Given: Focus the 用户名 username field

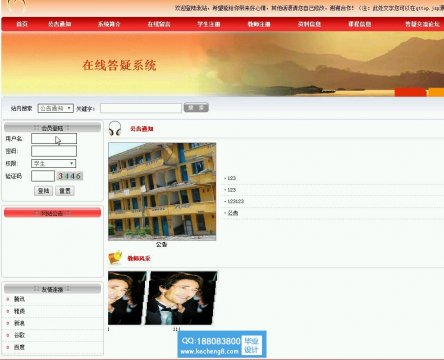Looking at the screenshot, I should coord(54,138).
